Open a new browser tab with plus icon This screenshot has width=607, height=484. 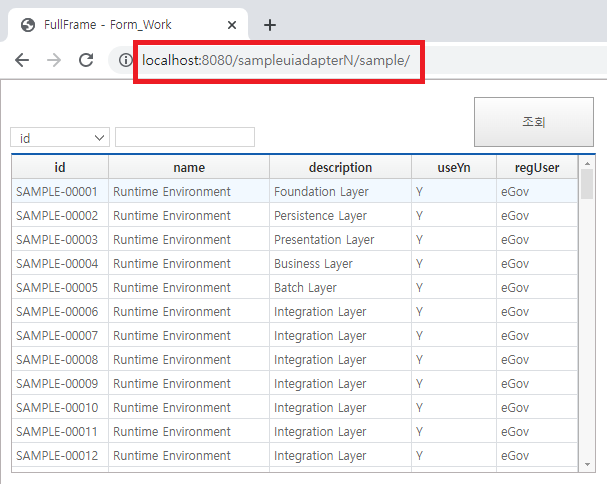pyautogui.click(x=269, y=25)
